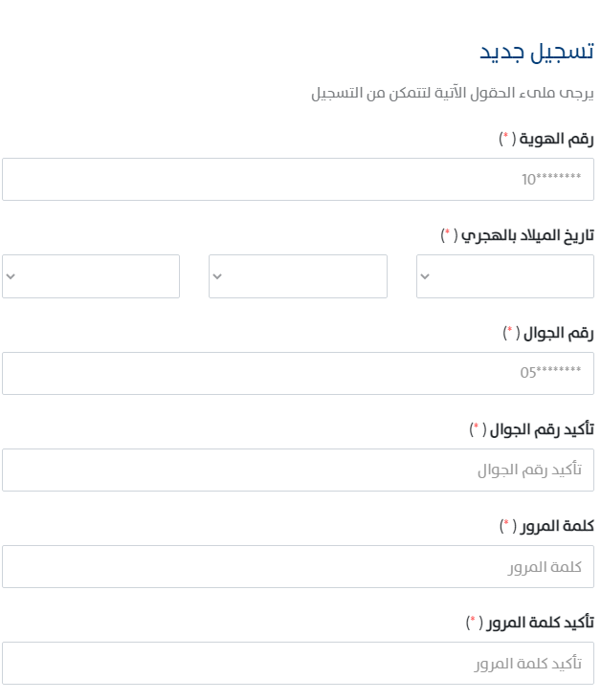
Task: Click the يرجى ملىء الحقول instruction text
Action: (x=453, y=94)
